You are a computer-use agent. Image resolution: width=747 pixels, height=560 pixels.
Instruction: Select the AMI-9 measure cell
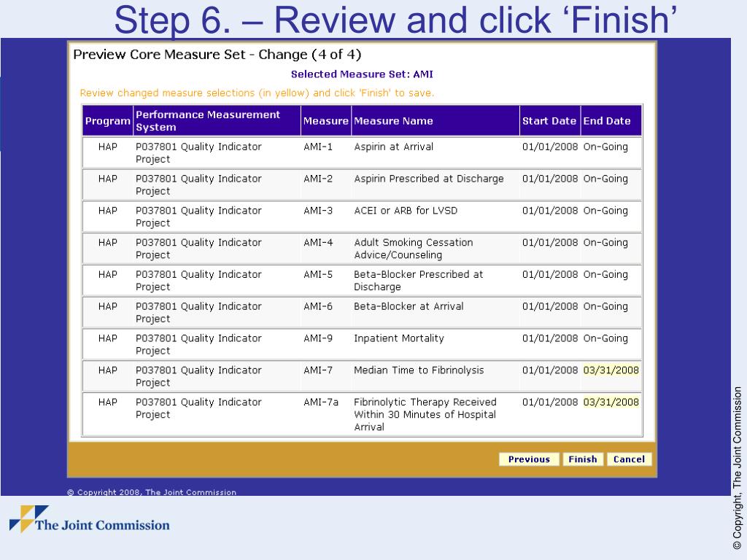(x=318, y=338)
